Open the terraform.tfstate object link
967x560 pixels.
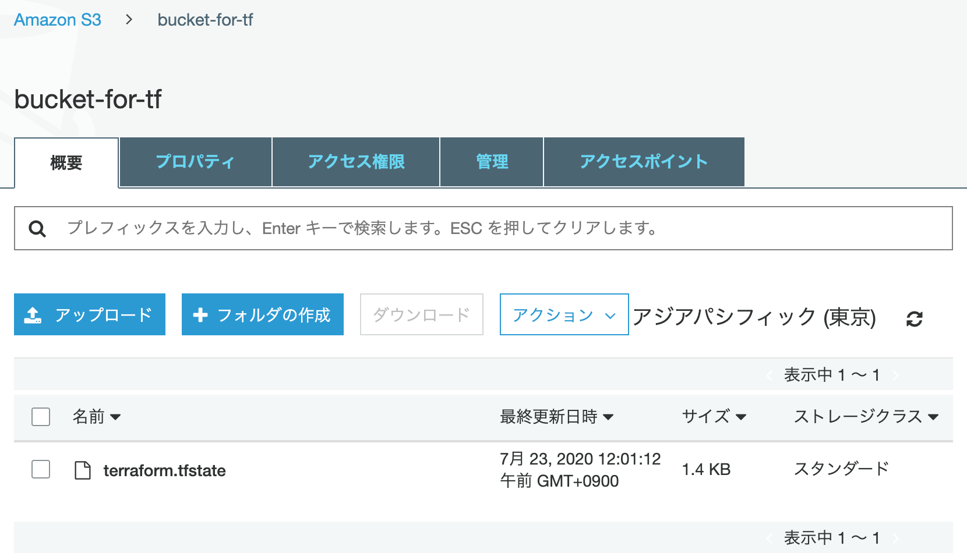pos(164,470)
